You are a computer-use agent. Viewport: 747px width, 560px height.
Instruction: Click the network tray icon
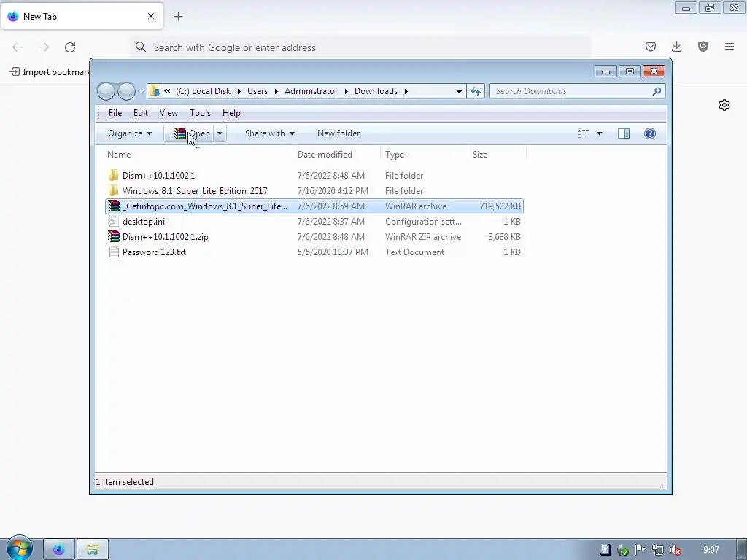657,550
